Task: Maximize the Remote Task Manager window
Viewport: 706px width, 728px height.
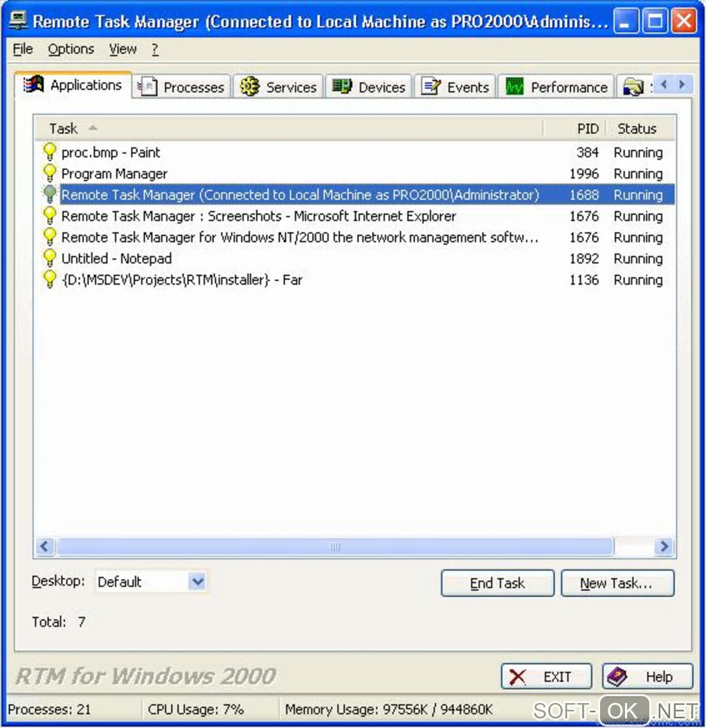Action: tap(655, 21)
